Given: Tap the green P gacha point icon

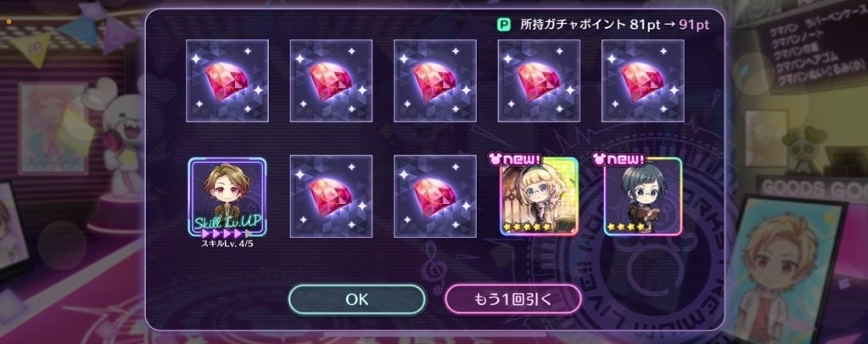Looking at the screenshot, I should tap(503, 25).
